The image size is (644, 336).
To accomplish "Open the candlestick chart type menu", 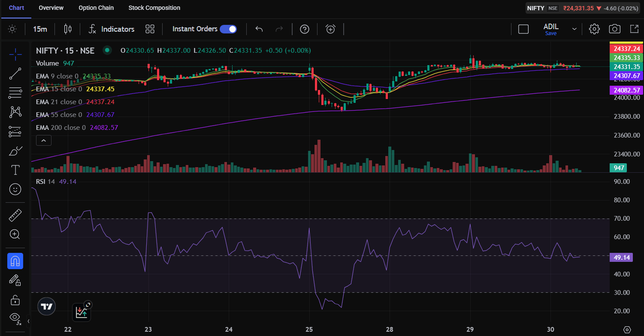I will 68,29.
